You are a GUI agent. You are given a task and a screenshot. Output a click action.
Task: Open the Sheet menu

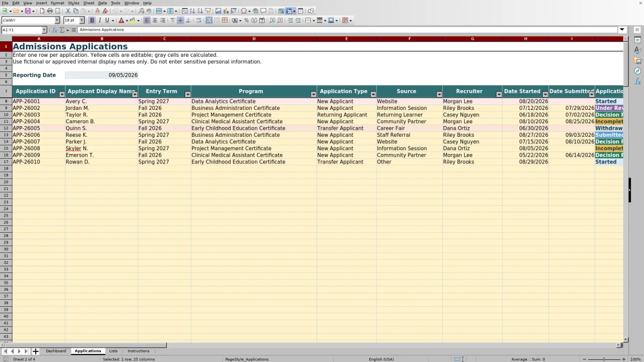[89, 3]
